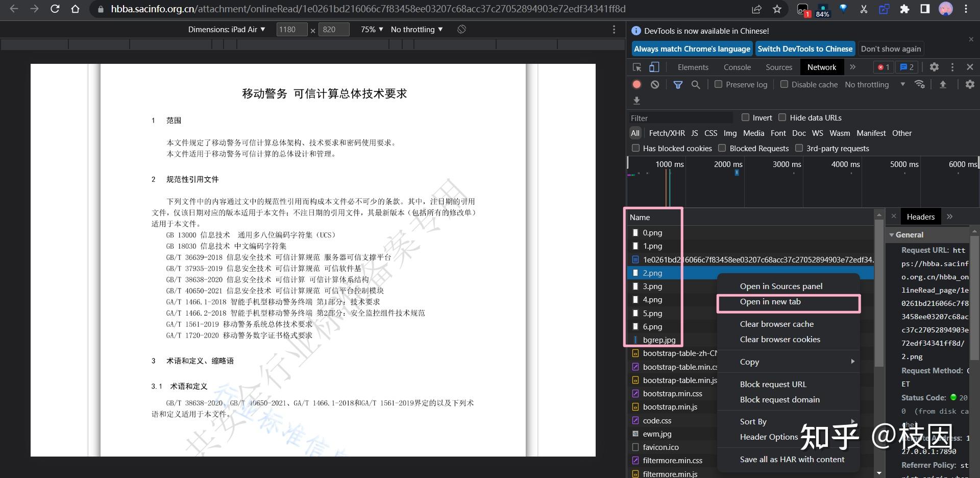The image size is (980, 478).
Task: Click the Share page icon in address bar
Action: [x=756, y=9]
